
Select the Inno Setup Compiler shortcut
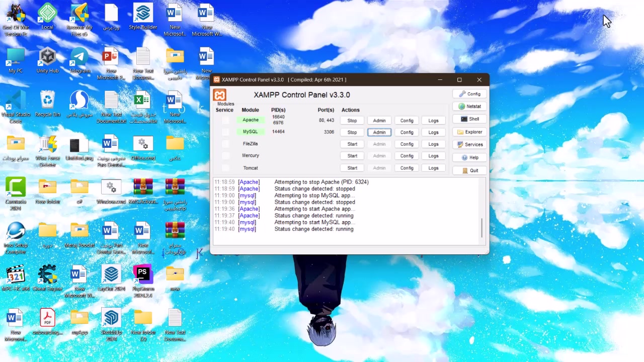pos(16,238)
